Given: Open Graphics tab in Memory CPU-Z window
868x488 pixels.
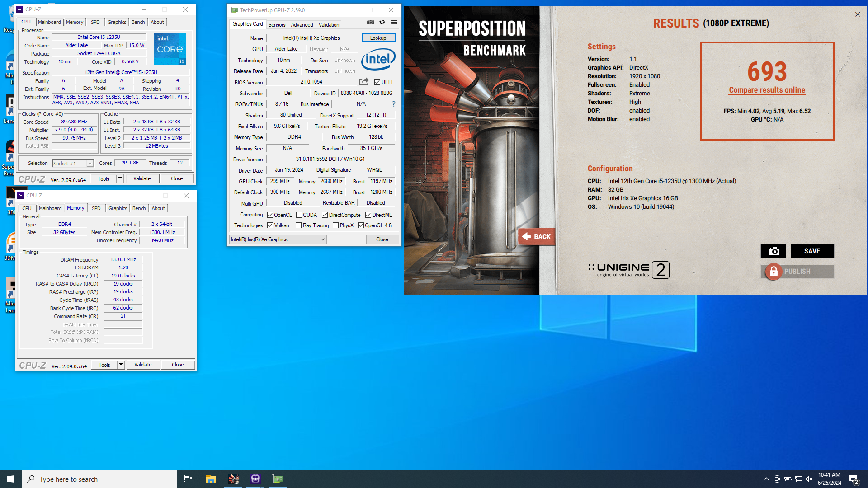Looking at the screenshot, I should click(x=118, y=208).
